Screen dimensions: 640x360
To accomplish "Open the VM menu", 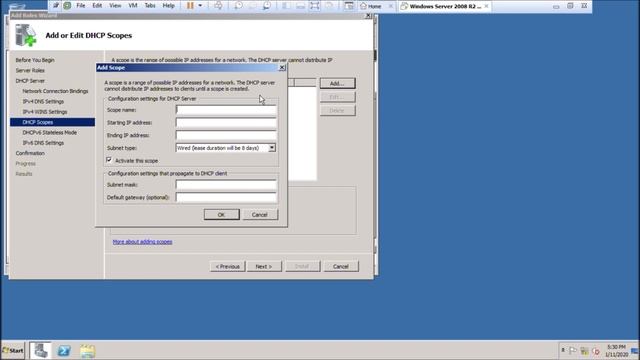I will pos(133,6).
